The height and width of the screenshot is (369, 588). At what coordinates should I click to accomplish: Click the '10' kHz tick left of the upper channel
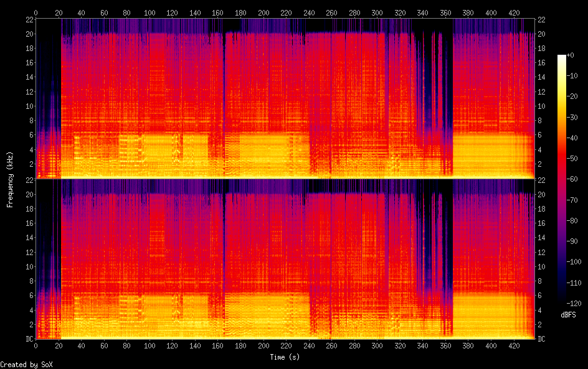pos(28,106)
